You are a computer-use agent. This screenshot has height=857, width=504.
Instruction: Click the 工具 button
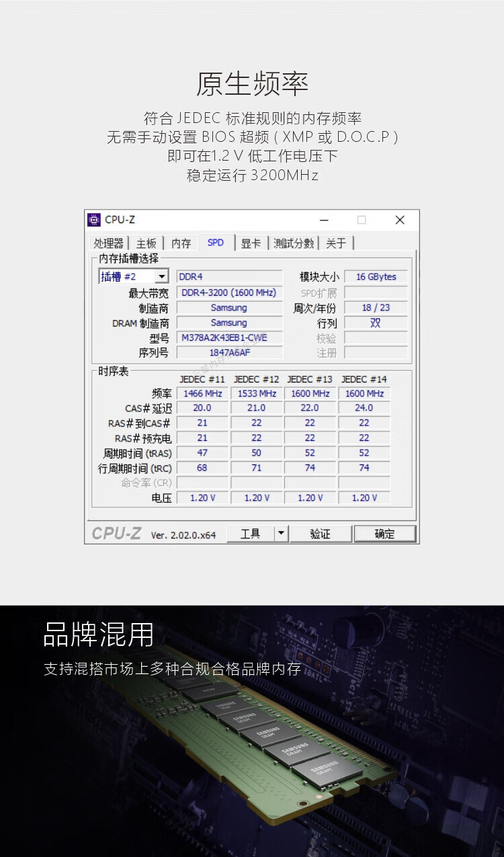(251, 534)
